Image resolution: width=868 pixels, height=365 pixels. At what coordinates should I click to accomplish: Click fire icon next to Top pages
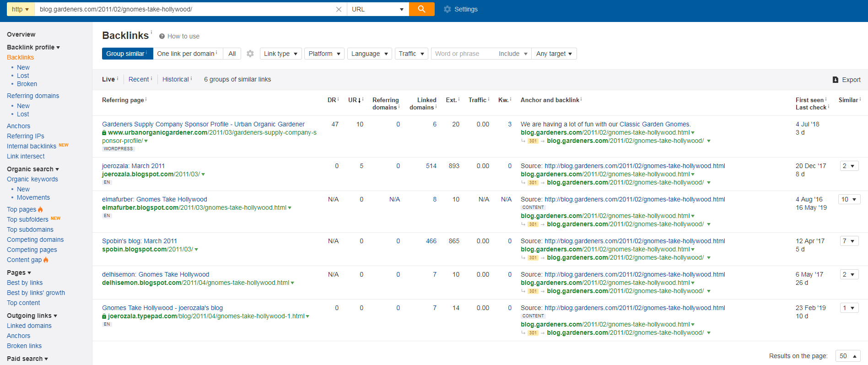[41, 209]
